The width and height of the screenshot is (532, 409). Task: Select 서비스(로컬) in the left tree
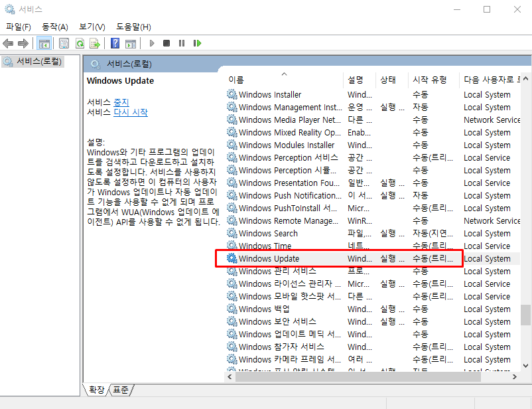point(33,62)
